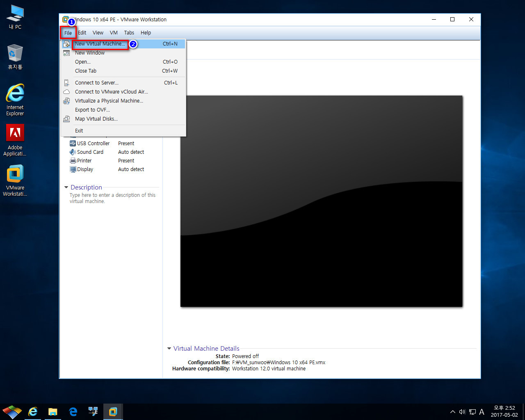
Task: Open Internet Explorer from the taskbar
Action: click(33, 412)
